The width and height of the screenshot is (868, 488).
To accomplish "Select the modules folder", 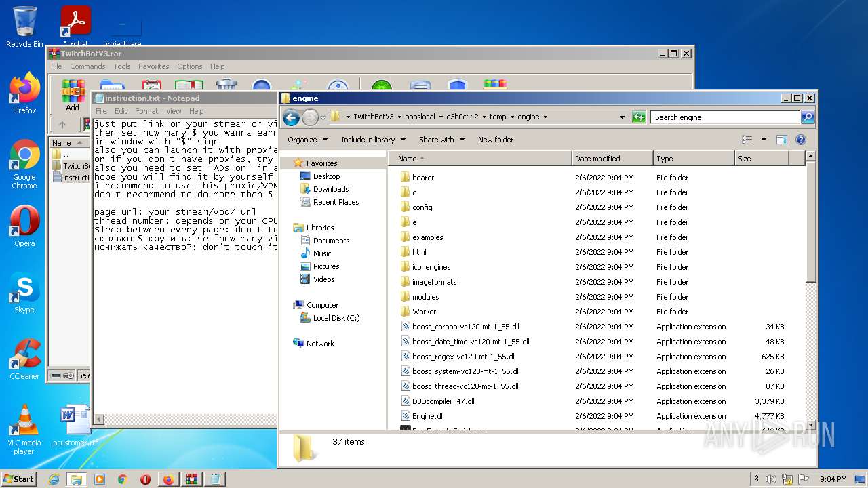I will tap(425, 297).
